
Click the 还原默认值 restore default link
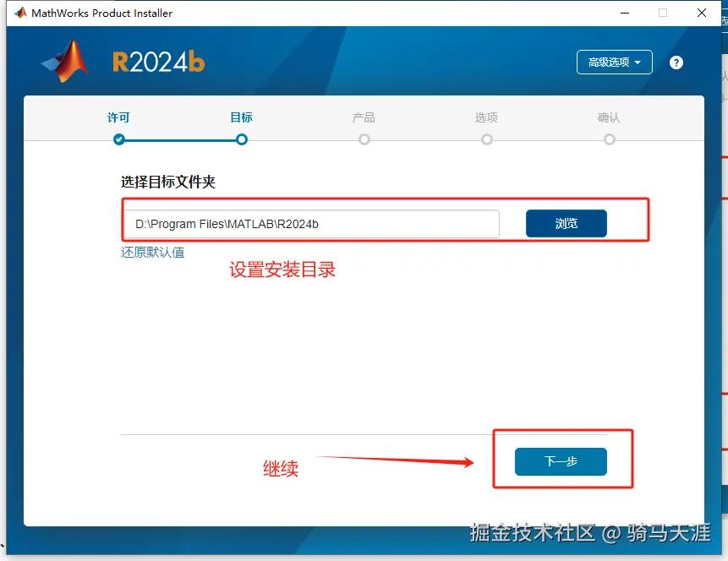click(x=153, y=253)
